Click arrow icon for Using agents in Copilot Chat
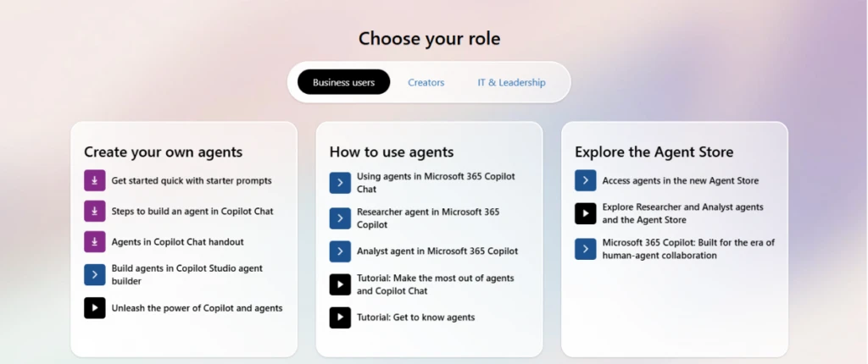This screenshot has width=868, height=364. (340, 183)
